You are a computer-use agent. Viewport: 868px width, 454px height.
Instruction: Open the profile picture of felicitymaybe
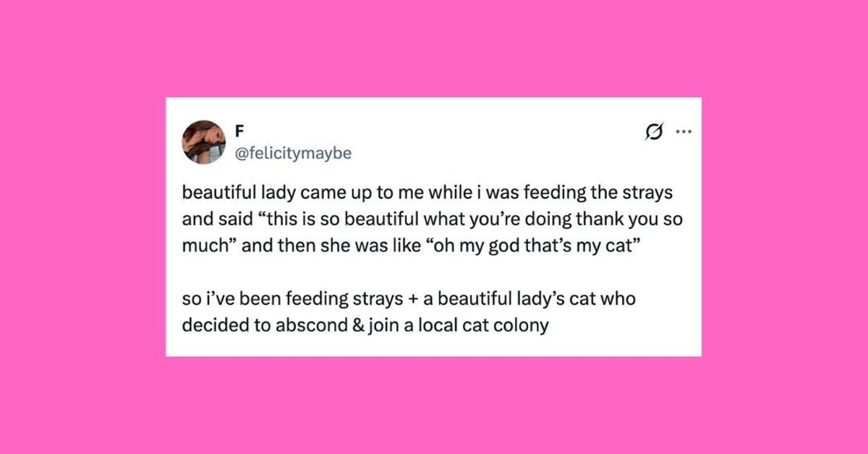(203, 142)
